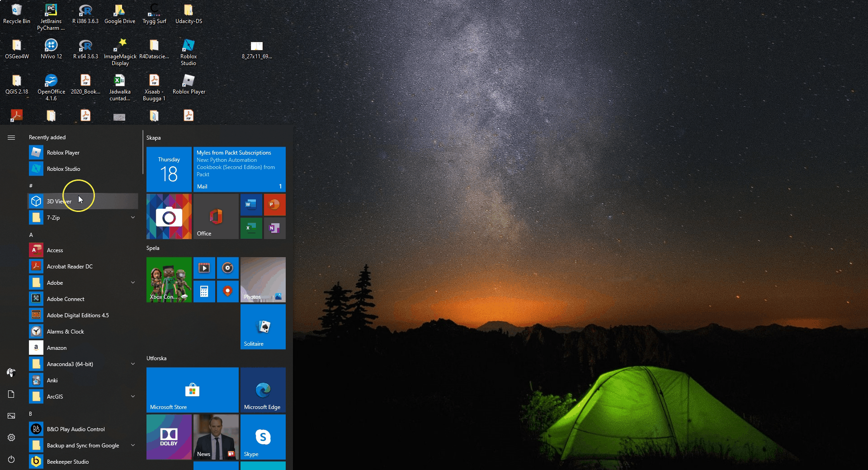Open the user account menu in Start
This screenshot has height=470, width=868.
11,372
